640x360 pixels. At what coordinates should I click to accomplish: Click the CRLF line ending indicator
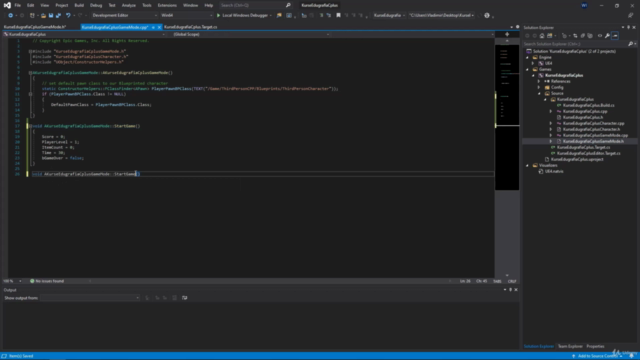pos(512,281)
